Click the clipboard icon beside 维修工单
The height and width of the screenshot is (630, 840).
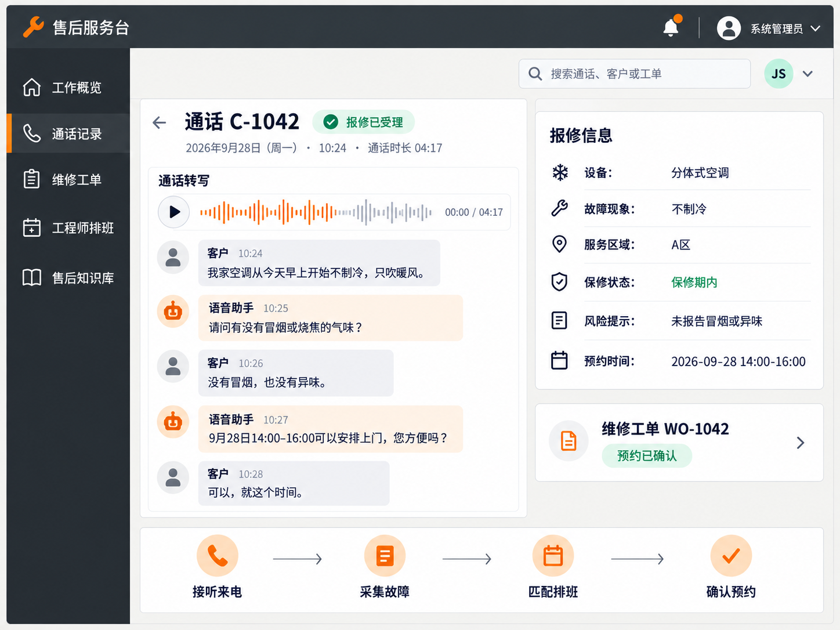[32, 179]
